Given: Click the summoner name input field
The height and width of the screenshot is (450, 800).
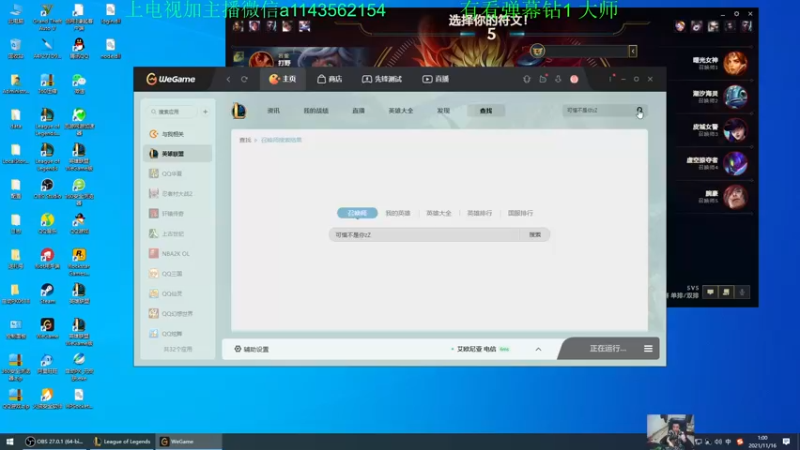Looking at the screenshot, I should (x=424, y=235).
